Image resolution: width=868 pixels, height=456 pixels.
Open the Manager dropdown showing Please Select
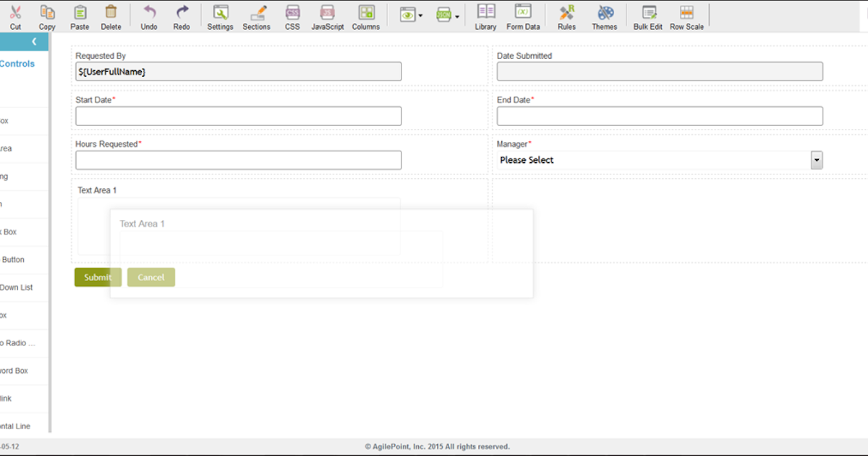817,159
